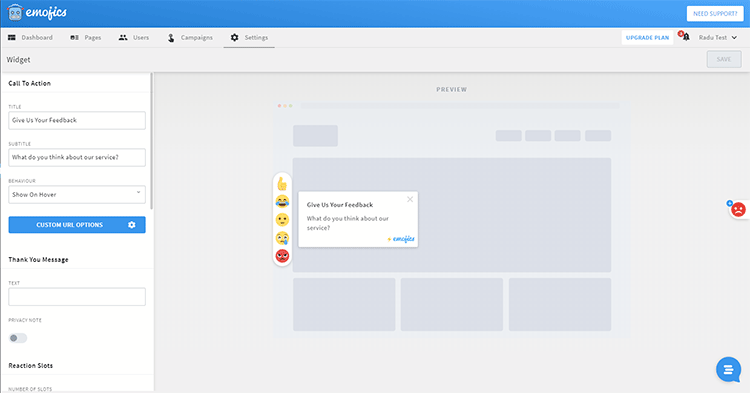Select the angry red emoji
The image size is (750, 393).
click(282, 256)
